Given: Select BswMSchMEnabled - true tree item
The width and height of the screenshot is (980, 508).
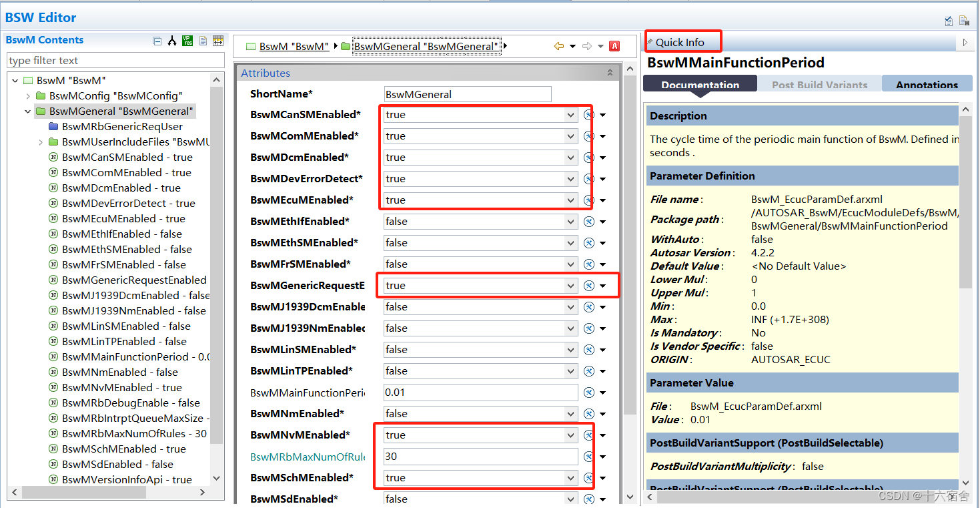Looking at the screenshot, I should [123, 449].
